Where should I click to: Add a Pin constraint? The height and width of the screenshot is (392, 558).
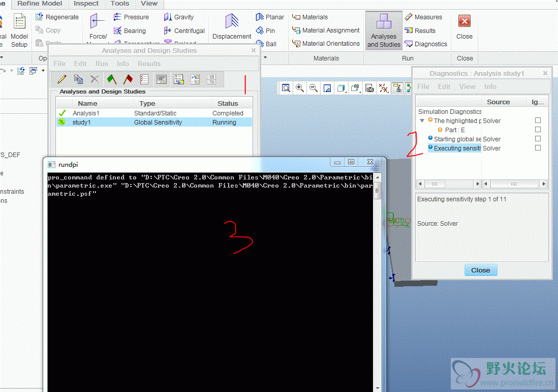265,31
